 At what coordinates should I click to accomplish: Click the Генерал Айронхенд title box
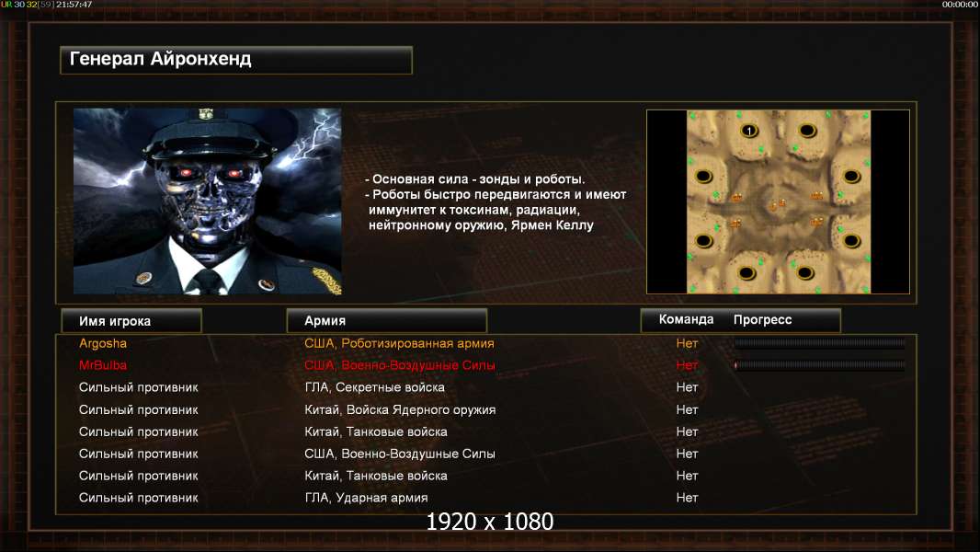(x=236, y=60)
